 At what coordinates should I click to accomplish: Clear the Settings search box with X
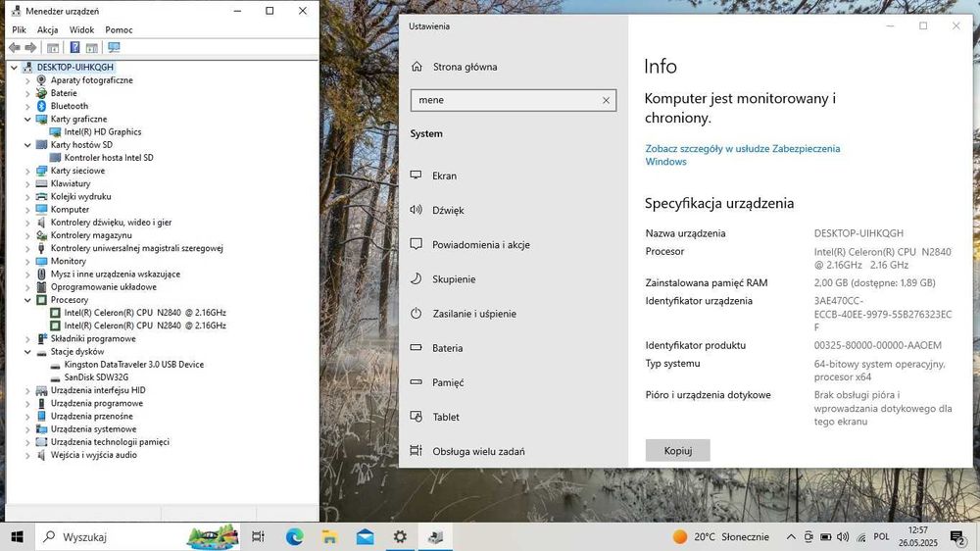pos(606,100)
